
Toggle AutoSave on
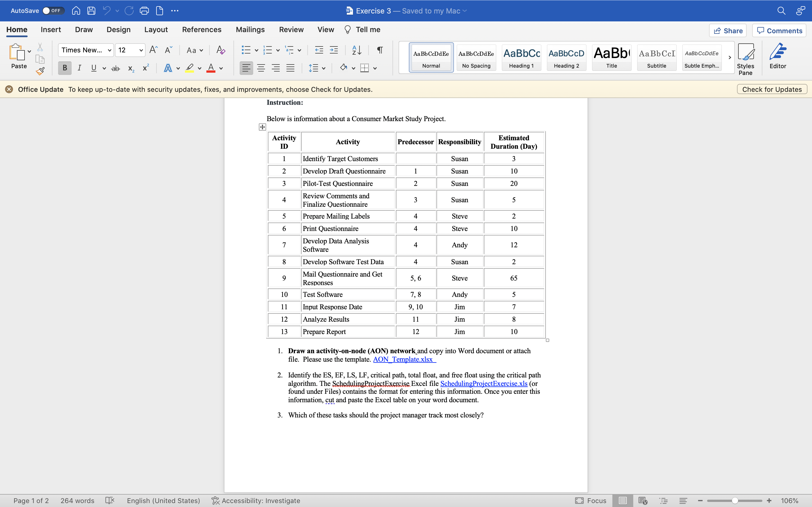(53, 10)
